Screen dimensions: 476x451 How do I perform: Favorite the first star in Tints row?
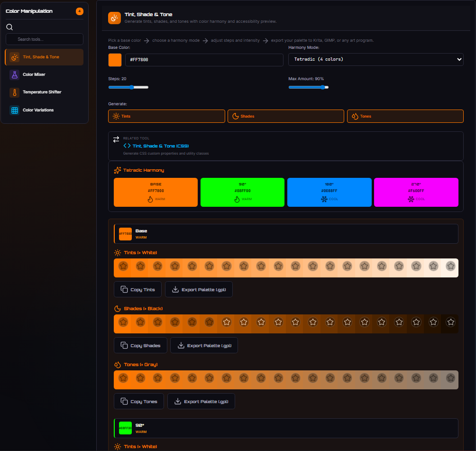[x=123, y=266]
